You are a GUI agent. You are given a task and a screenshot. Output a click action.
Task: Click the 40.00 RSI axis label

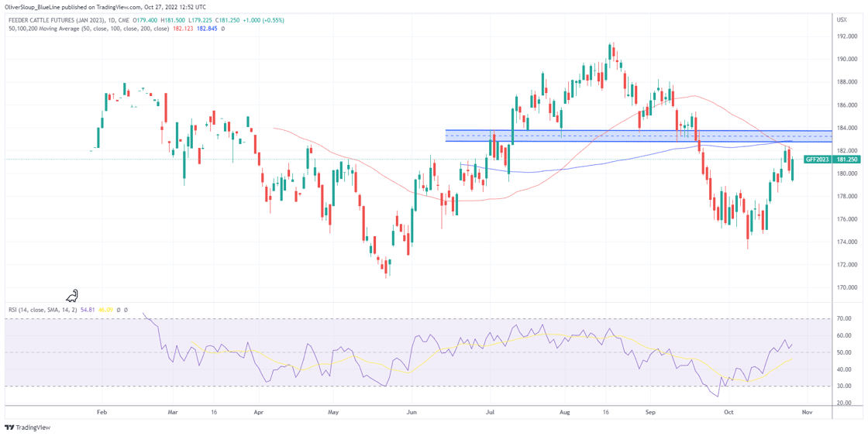(844, 369)
